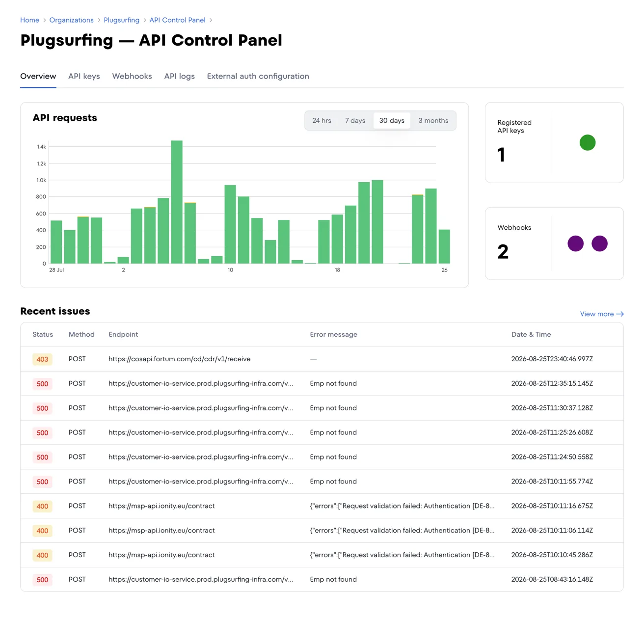Click the 500 badge in the 12:35:15 row
644x644 pixels.
pos(42,384)
